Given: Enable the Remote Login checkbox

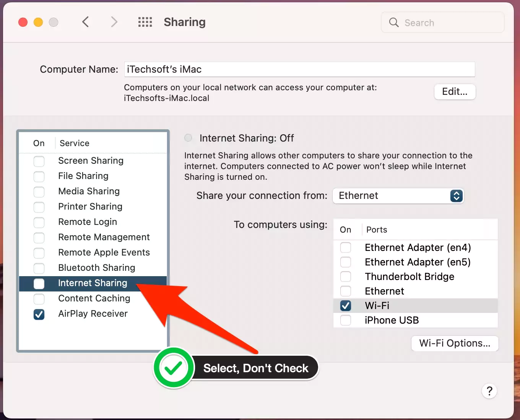Looking at the screenshot, I should pyautogui.click(x=39, y=222).
